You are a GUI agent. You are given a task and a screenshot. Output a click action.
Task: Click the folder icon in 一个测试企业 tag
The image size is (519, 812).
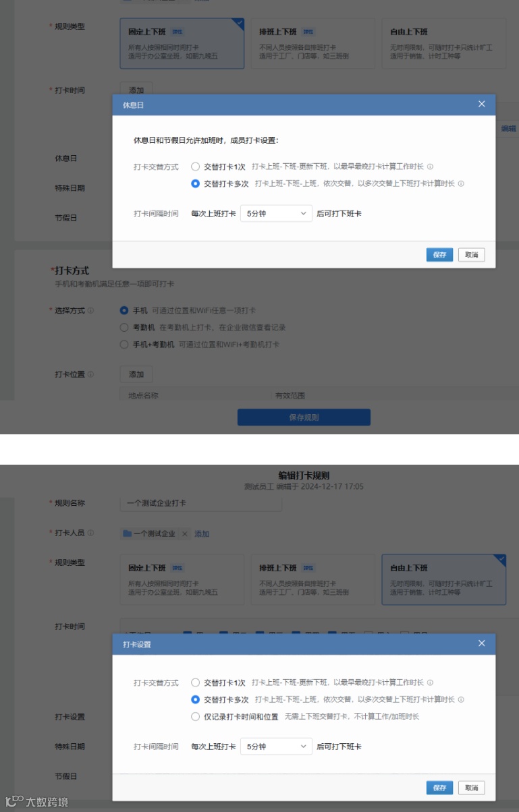[x=128, y=533]
